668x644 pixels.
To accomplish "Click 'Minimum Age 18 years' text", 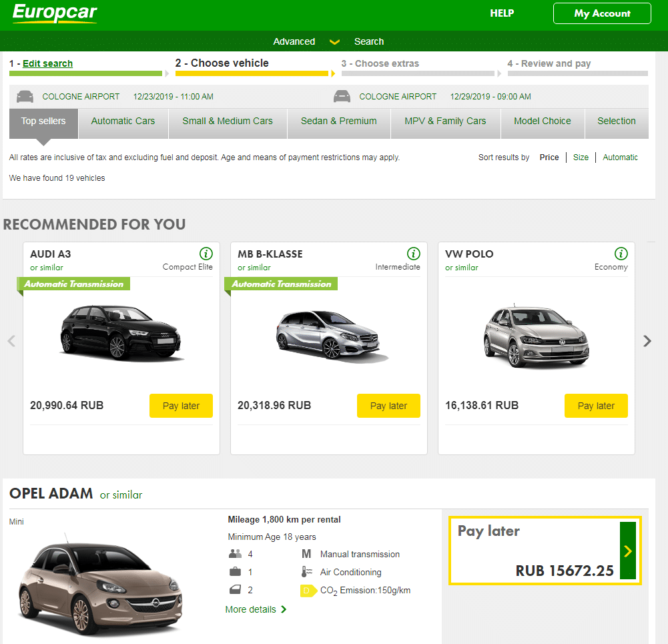I will tap(272, 537).
